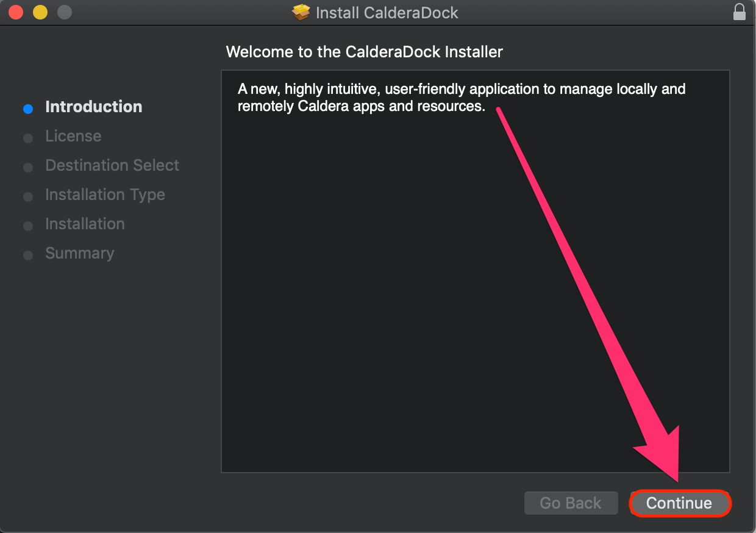Image resolution: width=756 pixels, height=533 pixels.
Task: Minimize the installer with the yellow button
Action: coord(40,12)
